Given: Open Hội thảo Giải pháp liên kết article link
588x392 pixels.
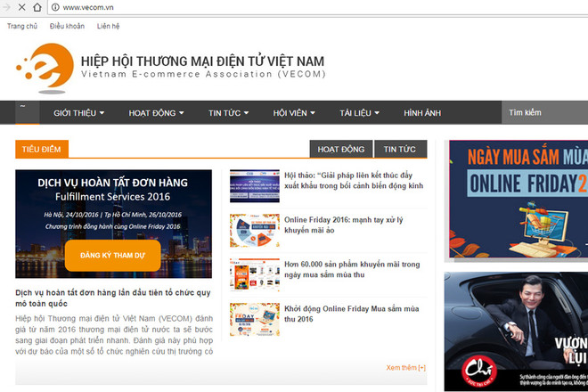Looking at the screenshot, I should [x=354, y=181].
